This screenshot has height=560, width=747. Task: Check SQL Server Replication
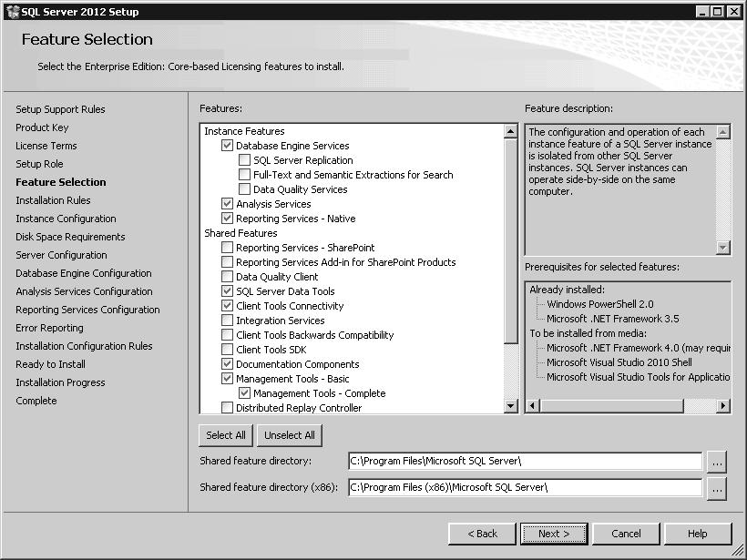(x=244, y=160)
